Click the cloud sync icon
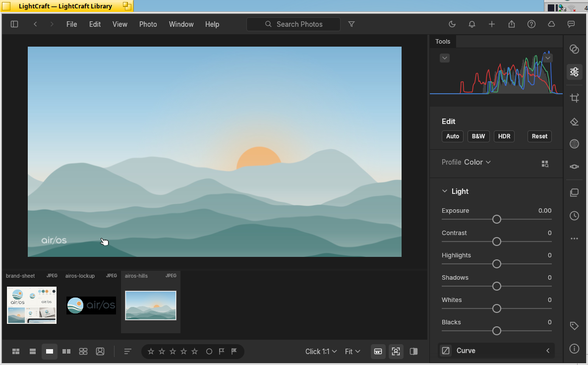This screenshot has width=588, height=365. tap(551, 24)
